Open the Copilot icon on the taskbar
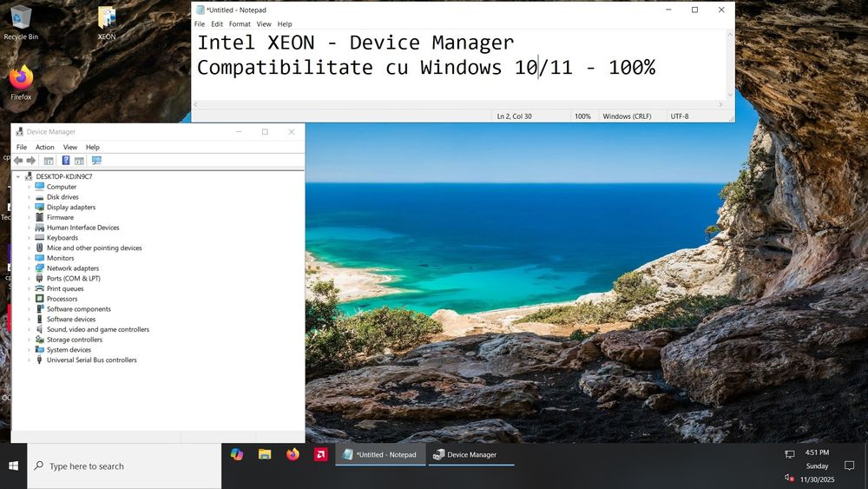868x489 pixels. click(237, 454)
